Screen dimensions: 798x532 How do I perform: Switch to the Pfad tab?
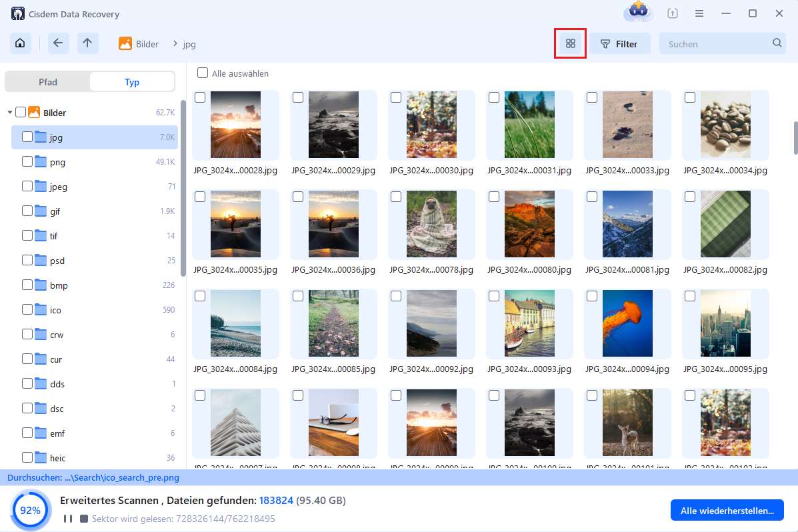pos(48,82)
